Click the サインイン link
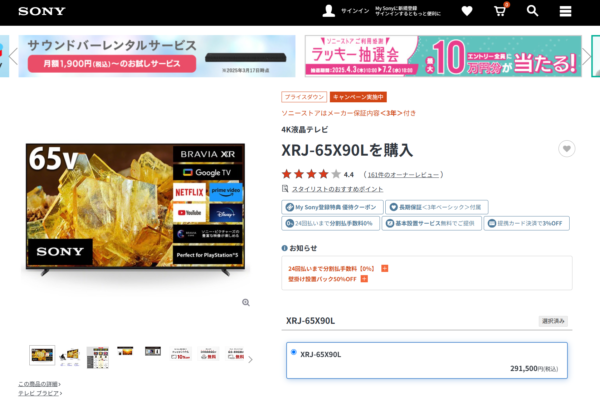Viewport: 600px width, 405px height. click(x=355, y=11)
